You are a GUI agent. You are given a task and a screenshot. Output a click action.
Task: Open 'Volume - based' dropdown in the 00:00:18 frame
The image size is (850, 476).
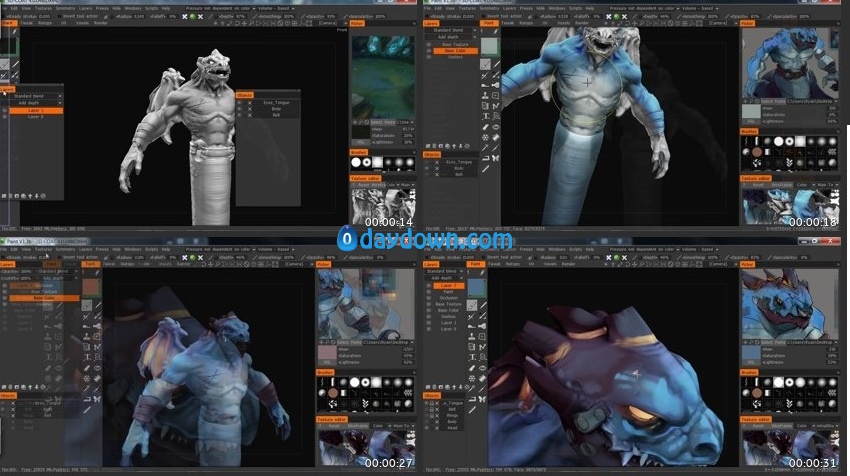700,9
